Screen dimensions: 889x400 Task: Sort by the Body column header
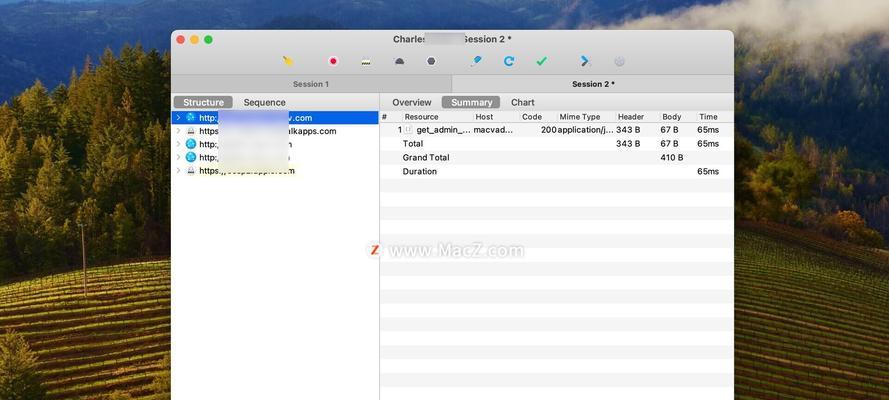click(x=672, y=117)
